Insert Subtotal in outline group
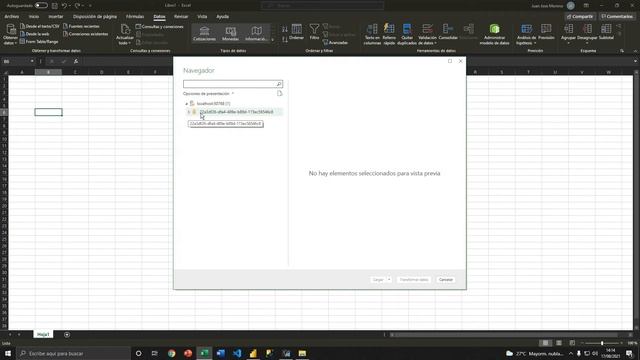 pyautogui.click(x=606, y=32)
